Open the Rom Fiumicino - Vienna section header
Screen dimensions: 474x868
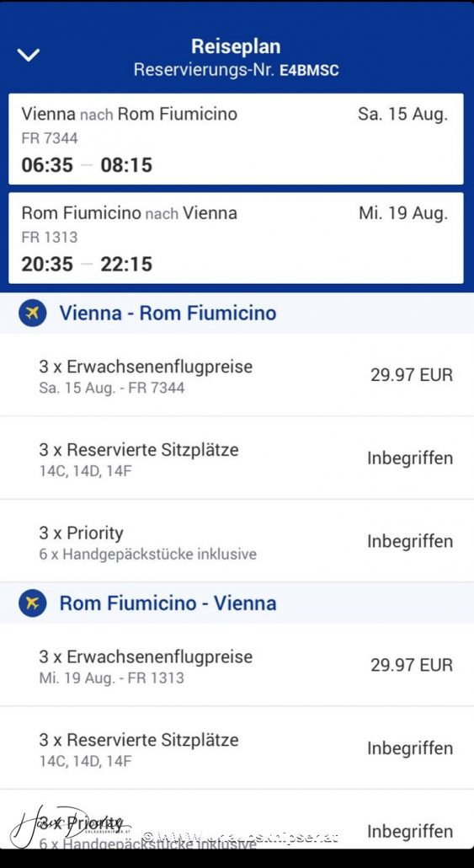click(237, 603)
